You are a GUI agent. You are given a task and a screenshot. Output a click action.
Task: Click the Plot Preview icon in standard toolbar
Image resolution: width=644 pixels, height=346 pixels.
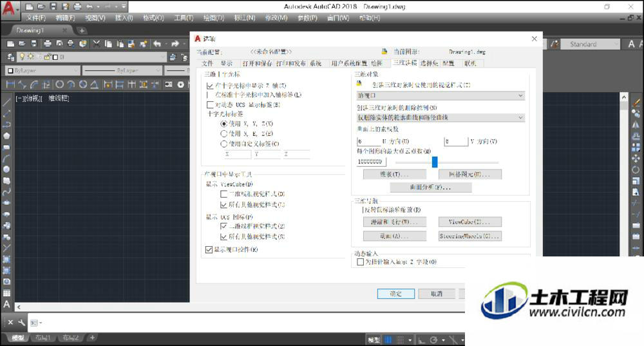click(59, 44)
